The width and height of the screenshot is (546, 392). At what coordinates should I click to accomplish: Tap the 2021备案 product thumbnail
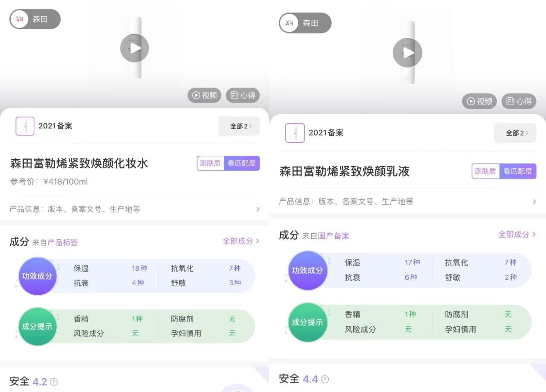pyautogui.click(x=25, y=126)
